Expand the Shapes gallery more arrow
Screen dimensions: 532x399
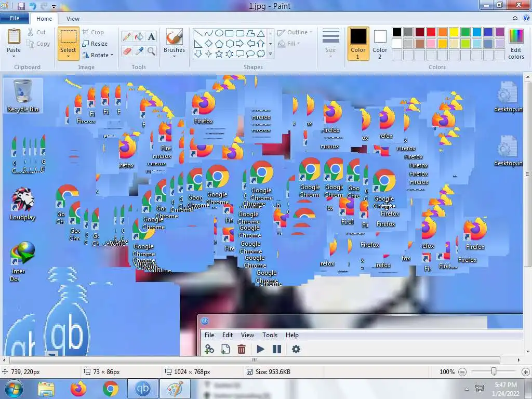270,54
